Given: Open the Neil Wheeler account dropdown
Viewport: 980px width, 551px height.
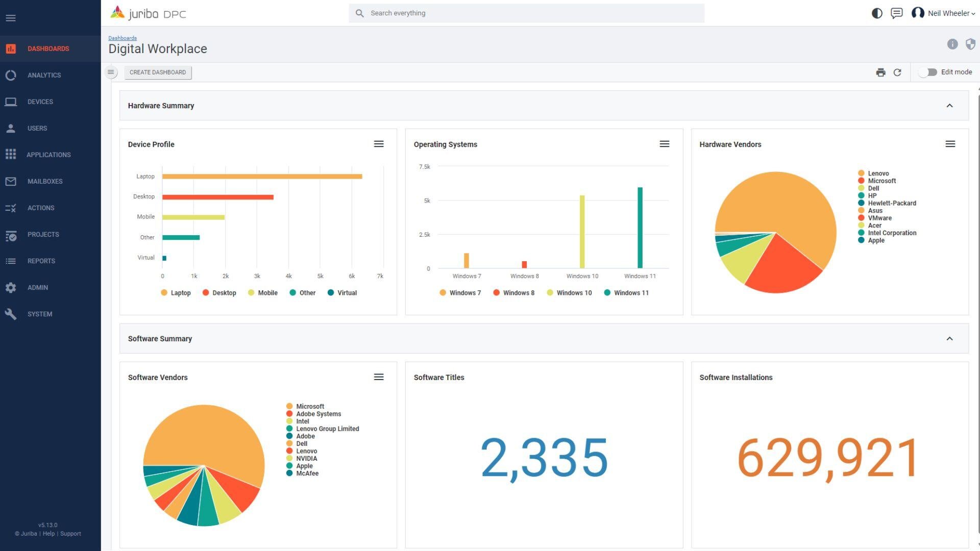Looking at the screenshot, I should tap(947, 13).
